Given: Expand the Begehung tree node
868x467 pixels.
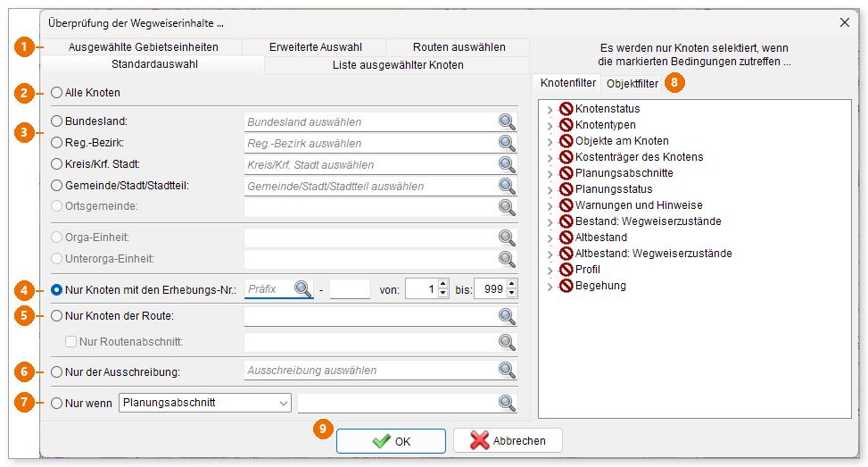Looking at the screenshot, I should tap(550, 287).
